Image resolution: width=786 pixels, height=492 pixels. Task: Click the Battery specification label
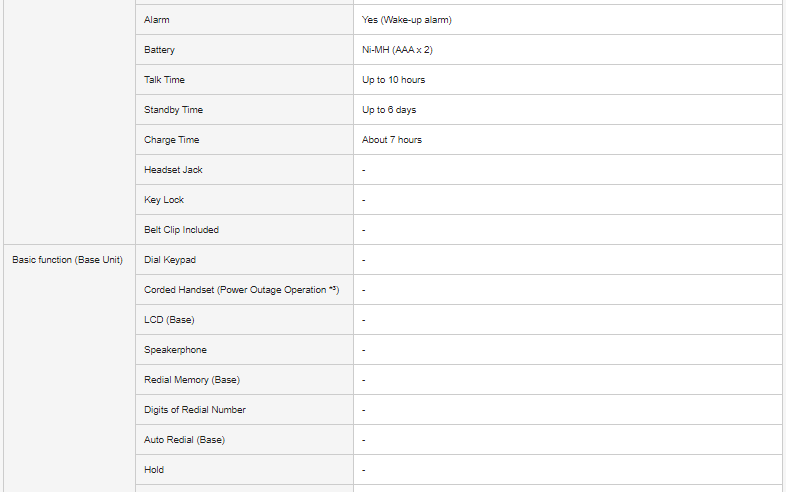pyautogui.click(x=159, y=50)
